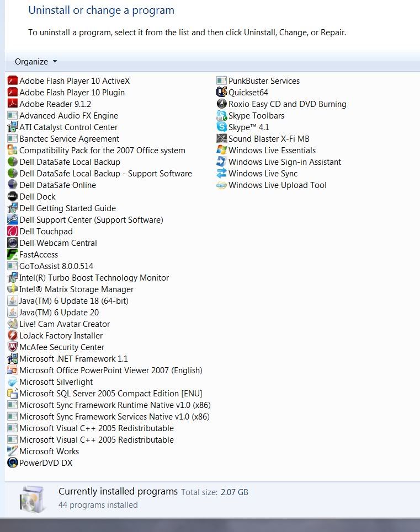Select the Dell Webcam Central icon

[13, 243]
